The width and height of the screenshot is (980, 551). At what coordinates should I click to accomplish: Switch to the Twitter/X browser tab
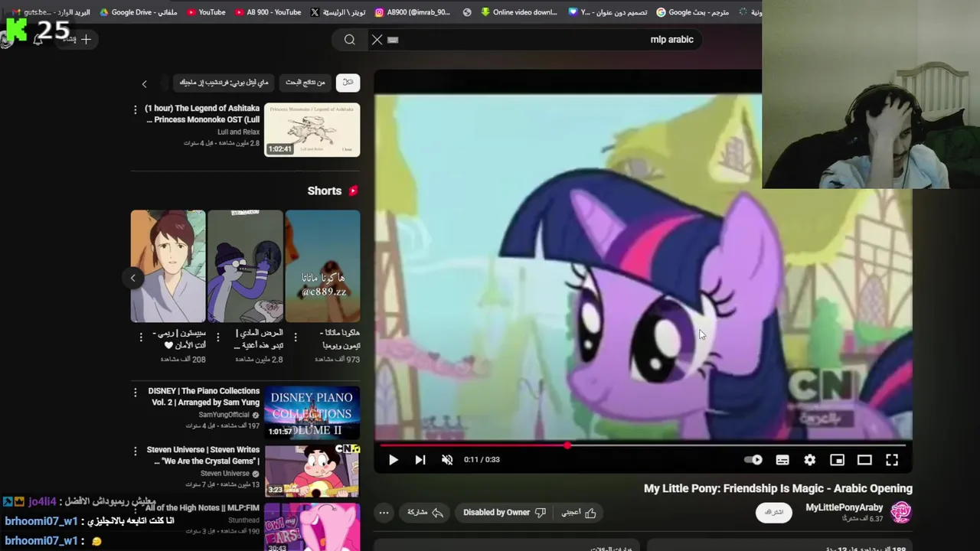click(x=338, y=12)
